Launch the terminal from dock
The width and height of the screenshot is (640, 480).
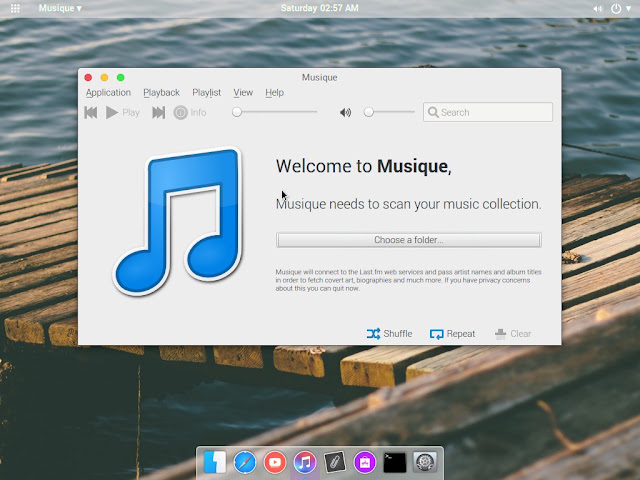395,462
